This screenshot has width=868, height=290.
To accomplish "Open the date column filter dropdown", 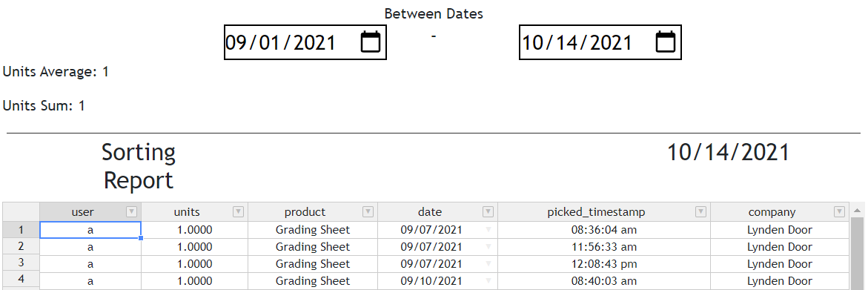I will tap(488, 211).
